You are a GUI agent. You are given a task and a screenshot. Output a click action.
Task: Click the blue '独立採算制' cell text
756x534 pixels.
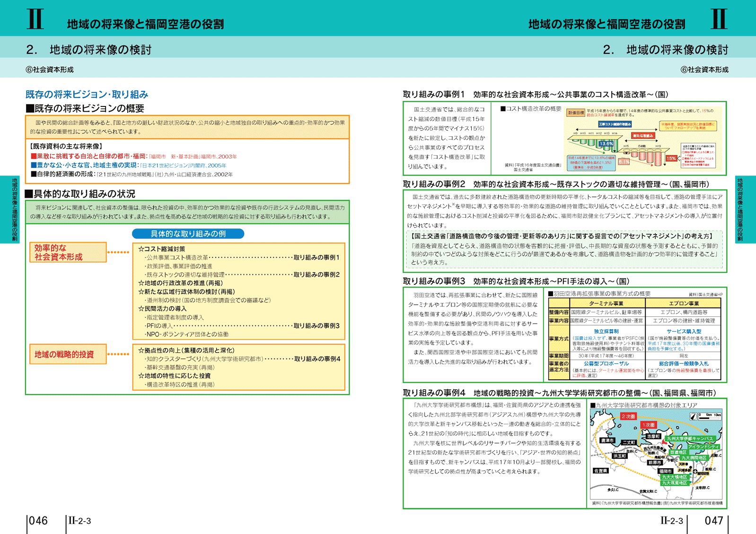606,332
